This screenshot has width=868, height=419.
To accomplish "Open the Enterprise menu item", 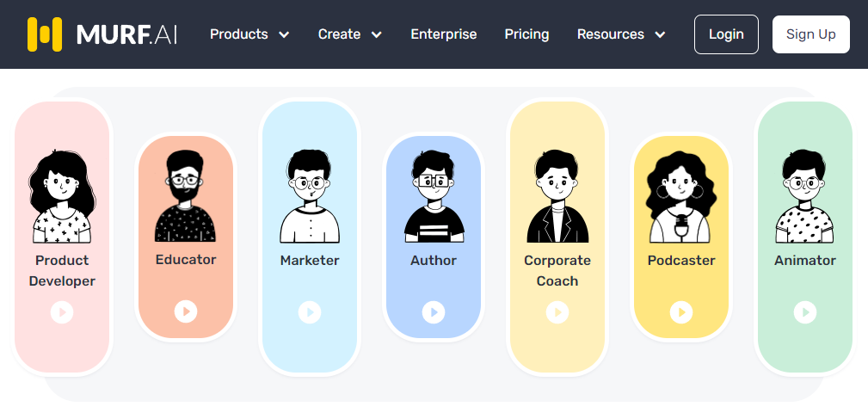I will 443,34.
